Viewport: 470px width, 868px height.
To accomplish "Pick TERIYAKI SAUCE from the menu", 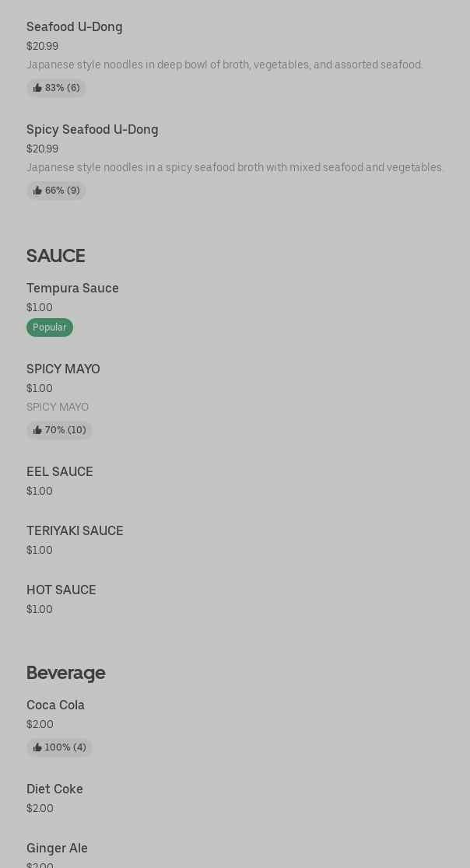I will click(x=75, y=531).
